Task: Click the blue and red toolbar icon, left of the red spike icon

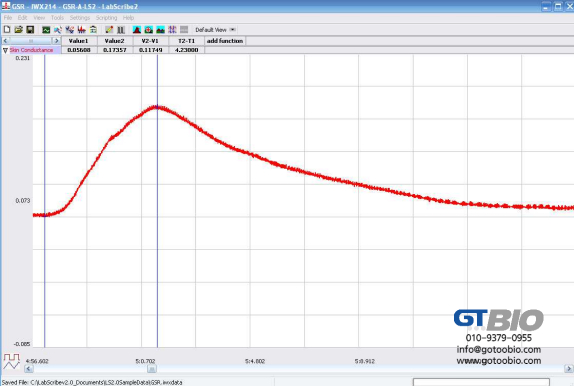Action: pos(70,30)
